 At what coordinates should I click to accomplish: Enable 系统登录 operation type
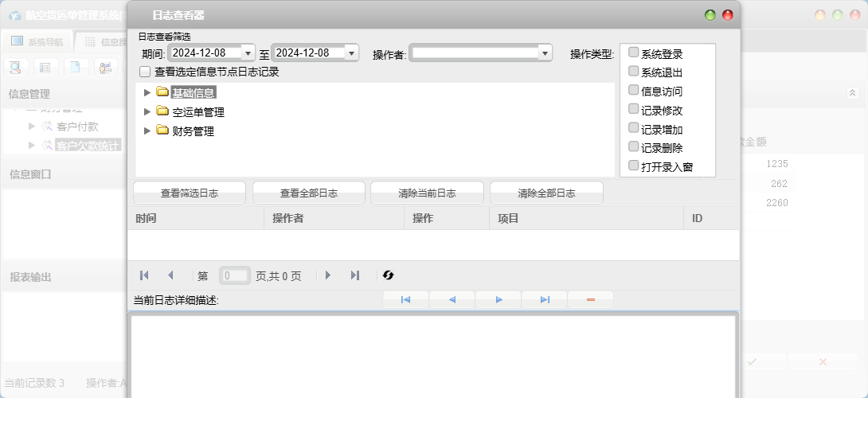point(634,53)
